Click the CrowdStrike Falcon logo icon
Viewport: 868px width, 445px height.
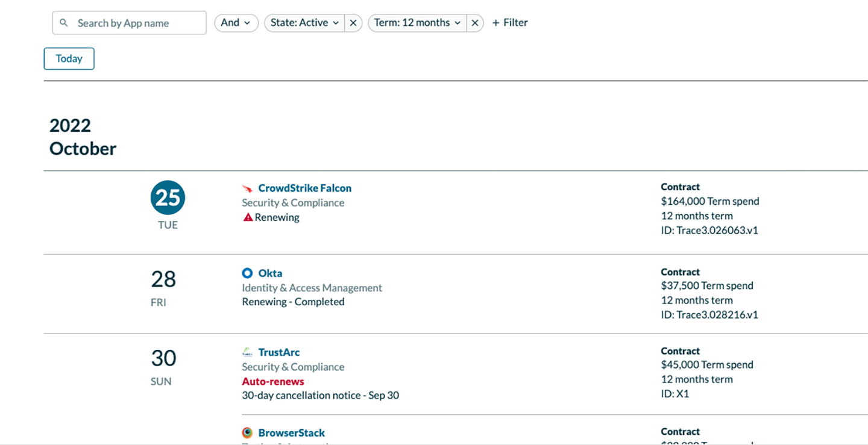(247, 188)
